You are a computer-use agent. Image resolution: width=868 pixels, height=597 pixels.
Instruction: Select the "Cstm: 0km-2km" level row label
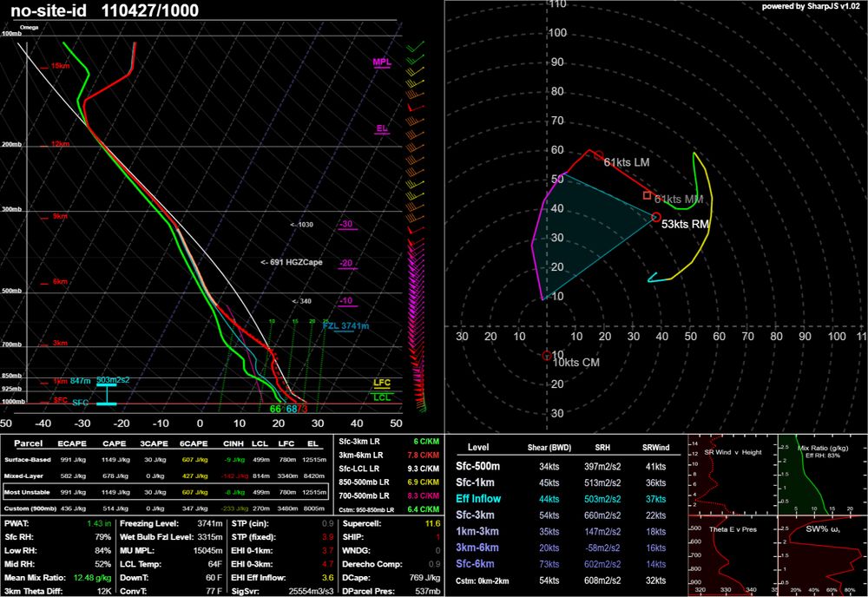(x=482, y=581)
